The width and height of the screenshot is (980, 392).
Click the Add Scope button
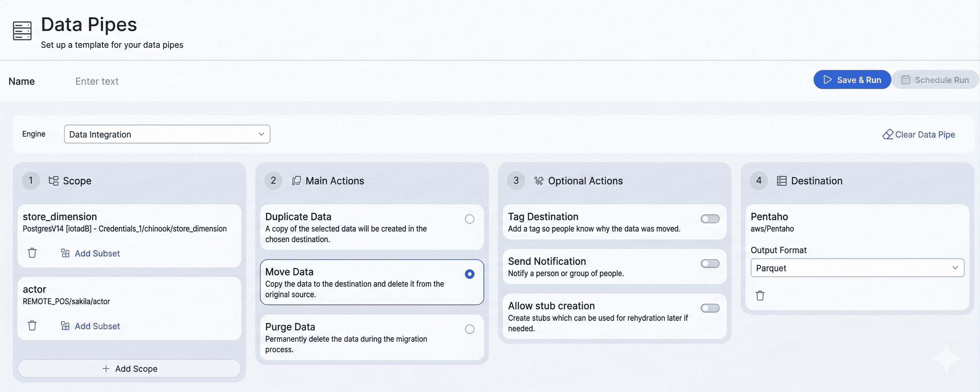(x=129, y=368)
